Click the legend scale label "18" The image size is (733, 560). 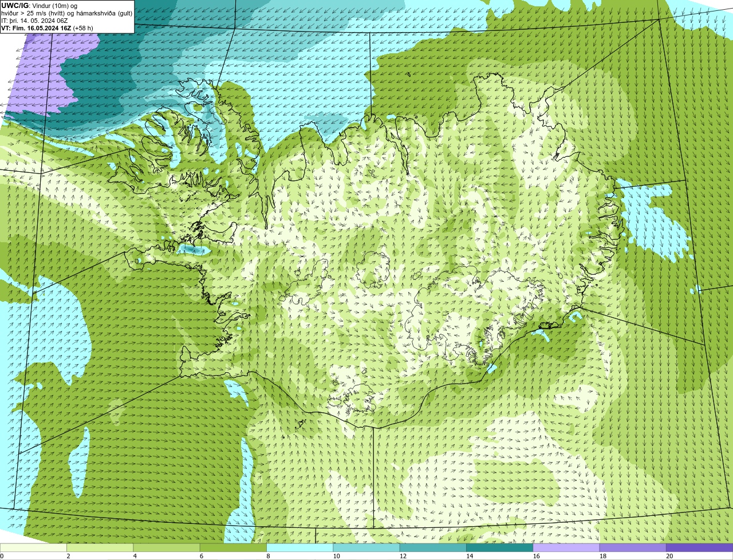click(603, 556)
